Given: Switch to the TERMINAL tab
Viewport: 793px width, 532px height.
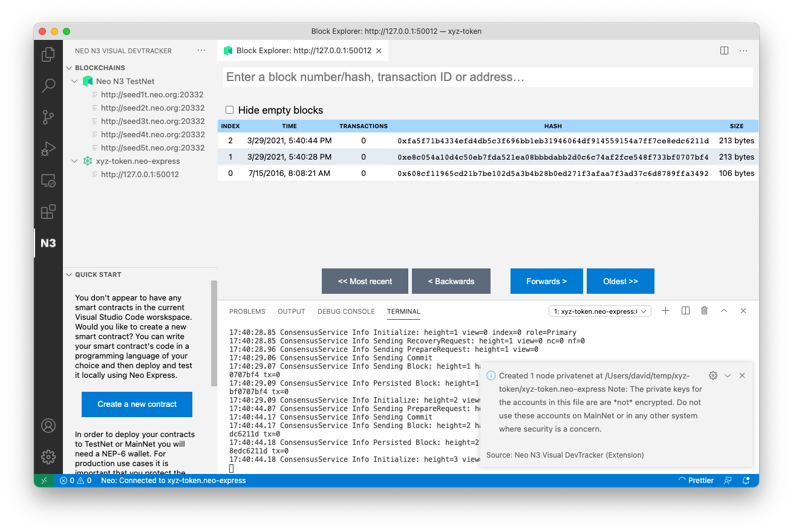Looking at the screenshot, I should (x=403, y=311).
